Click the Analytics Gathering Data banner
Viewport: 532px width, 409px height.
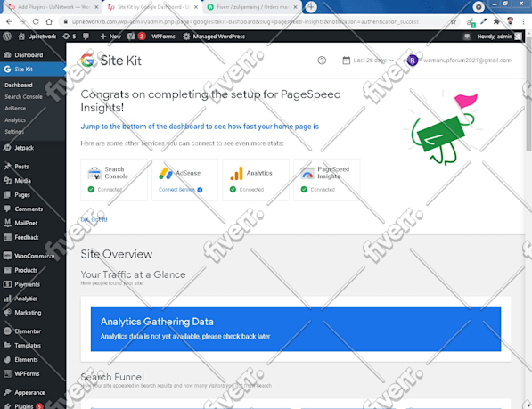(296, 329)
